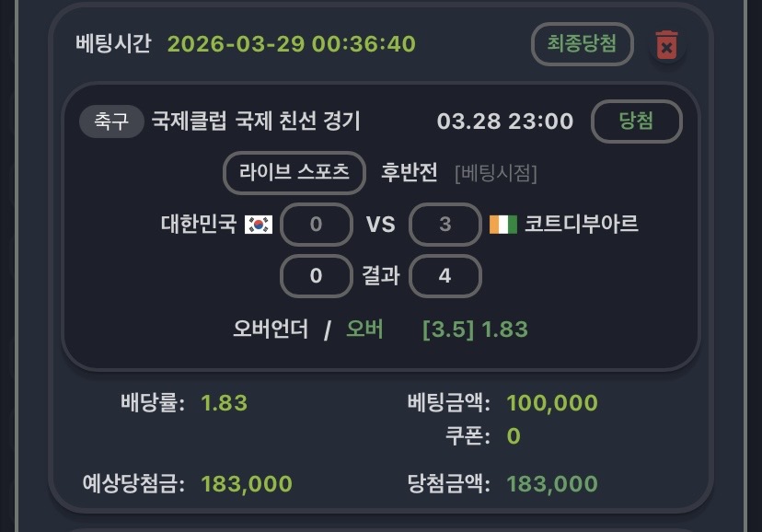Viewport: 762px width, 532px height.
Task: Click the 당첨 result badge
Action: click(x=636, y=121)
